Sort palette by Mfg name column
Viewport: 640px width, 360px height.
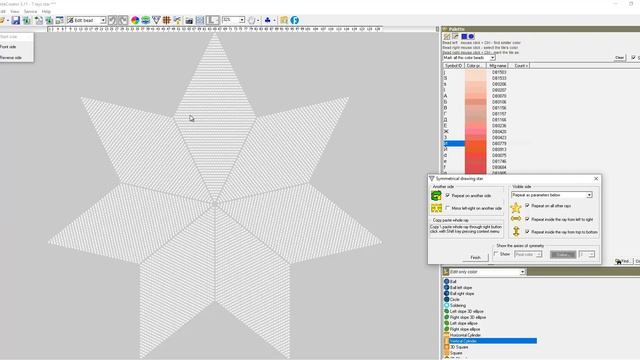(498, 65)
